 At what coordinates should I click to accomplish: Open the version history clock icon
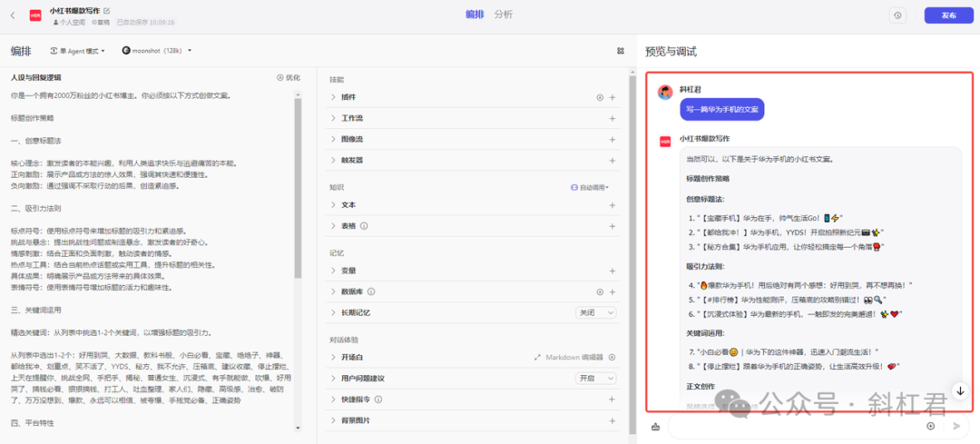(897, 15)
